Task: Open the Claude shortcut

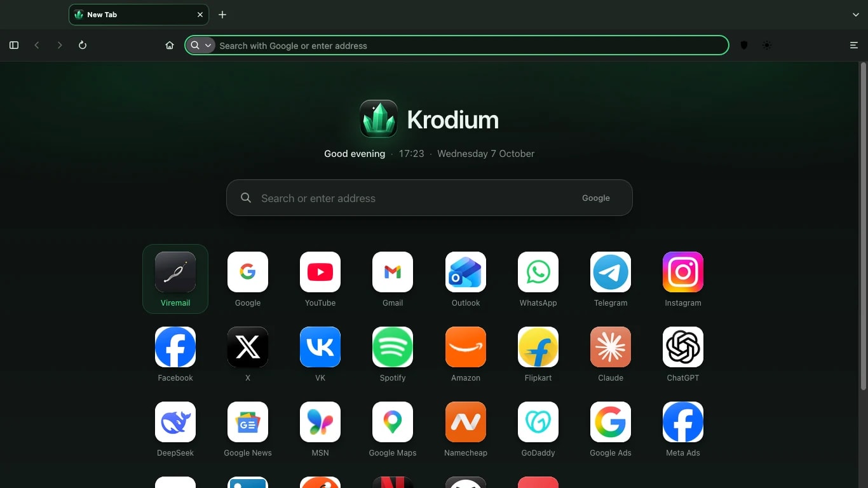Action: 611,354
